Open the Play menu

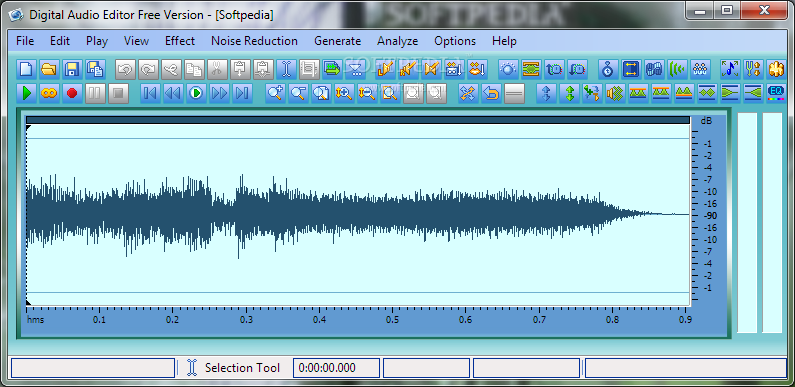tap(97, 41)
